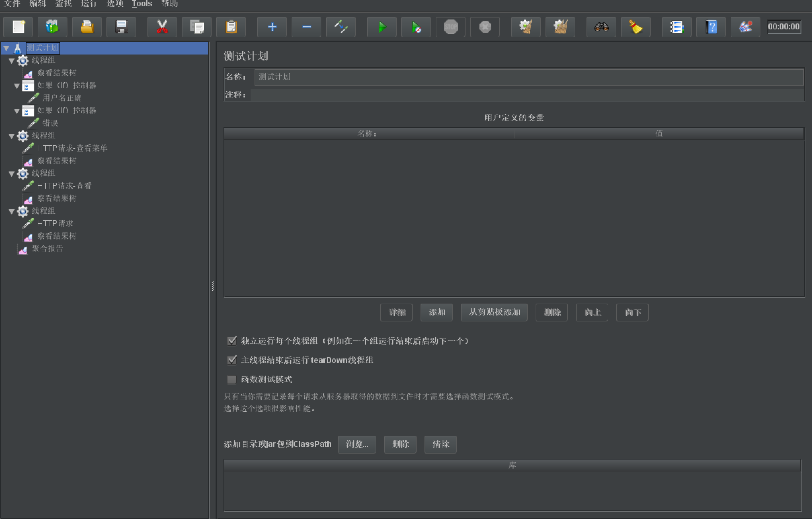Click the broom Reset Search icon
This screenshot has width=812, height=519.
pyautogui.click(x=635, y=27)
